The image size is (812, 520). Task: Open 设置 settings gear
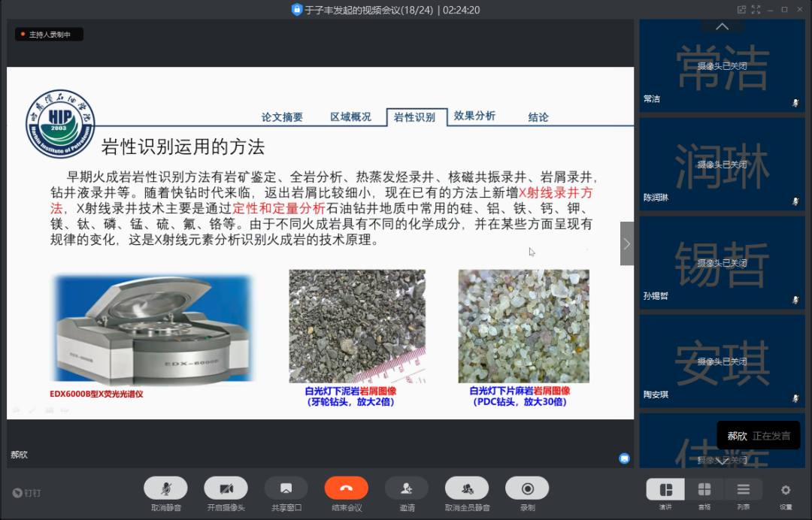coord(786,490)
